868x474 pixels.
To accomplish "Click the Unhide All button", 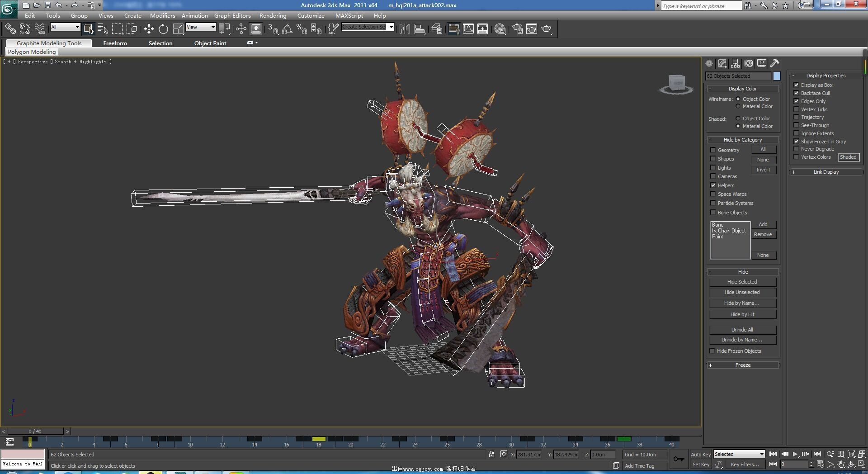I will 742,330.
